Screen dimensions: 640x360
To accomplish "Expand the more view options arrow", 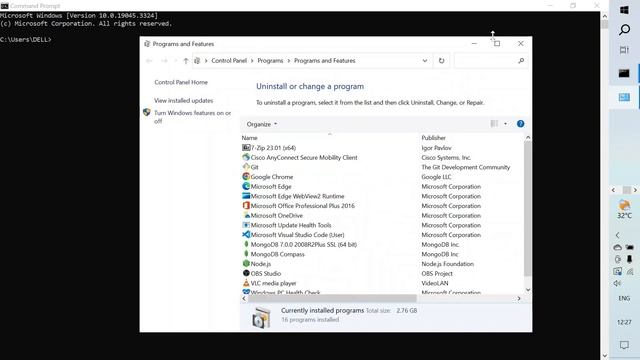I will 505,124.
